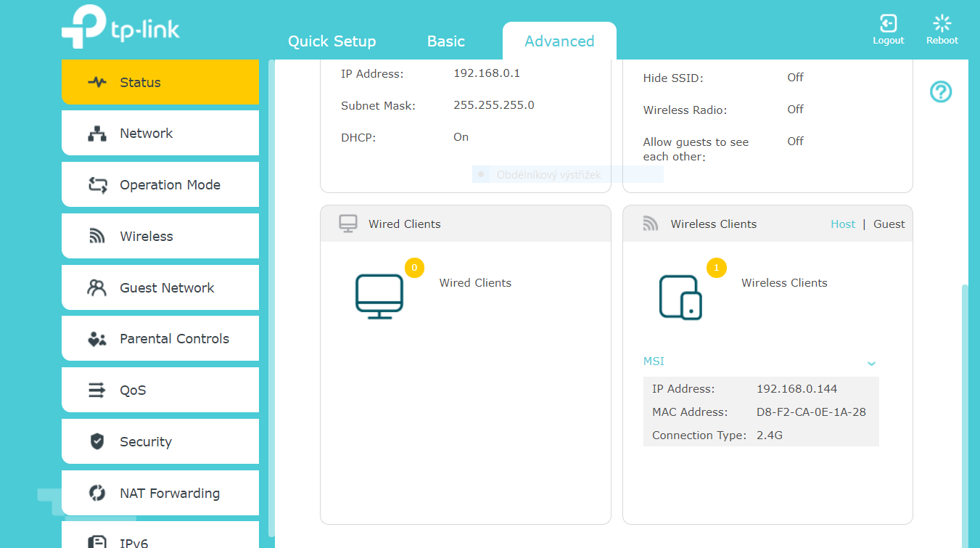Click the Parental Controls icon
Viewport: 980px width, 548px height.
point(97,339)
